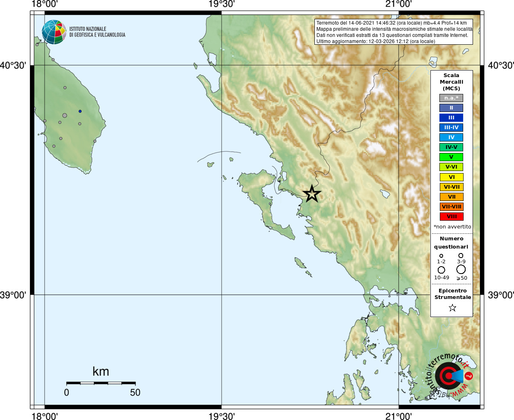Select the yellow VI legend swatch
The height and width of the screenshot is (420, 514).
[451, 177]
